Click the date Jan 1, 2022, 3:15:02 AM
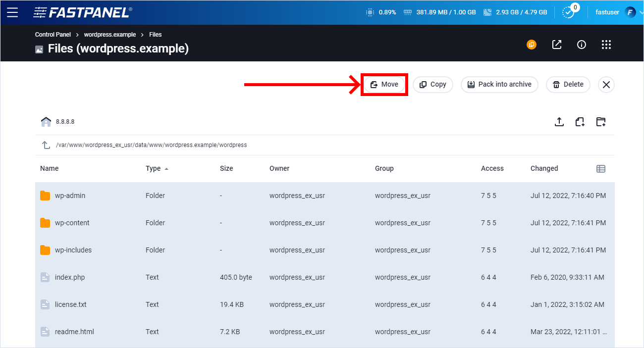Screen dimensions: 644x348 pos(567,304)
